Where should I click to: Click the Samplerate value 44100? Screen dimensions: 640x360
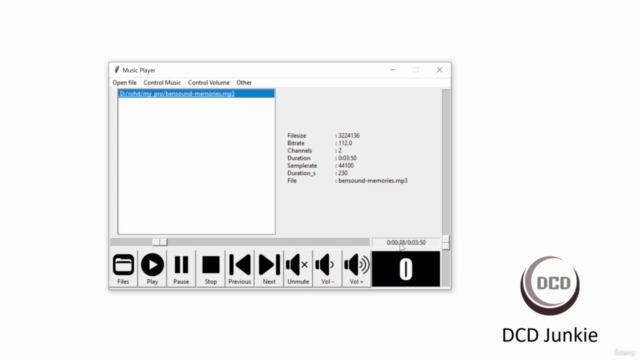click(346, 166)
